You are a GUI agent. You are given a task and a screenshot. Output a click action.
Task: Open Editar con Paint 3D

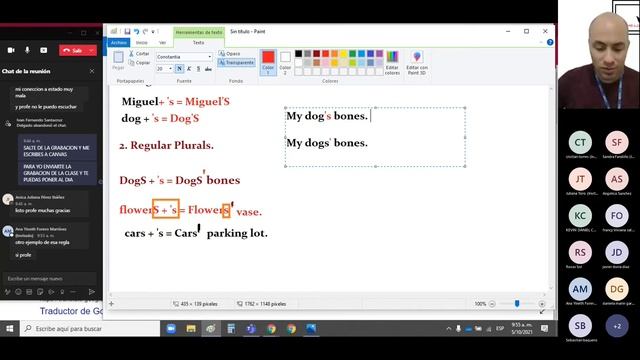click(417, 62)
